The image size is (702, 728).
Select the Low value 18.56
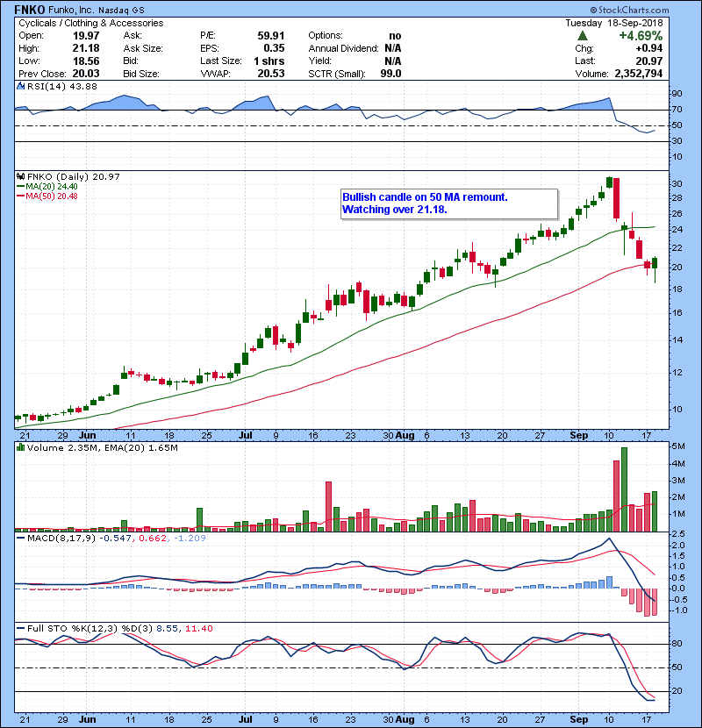pos(86,61)
